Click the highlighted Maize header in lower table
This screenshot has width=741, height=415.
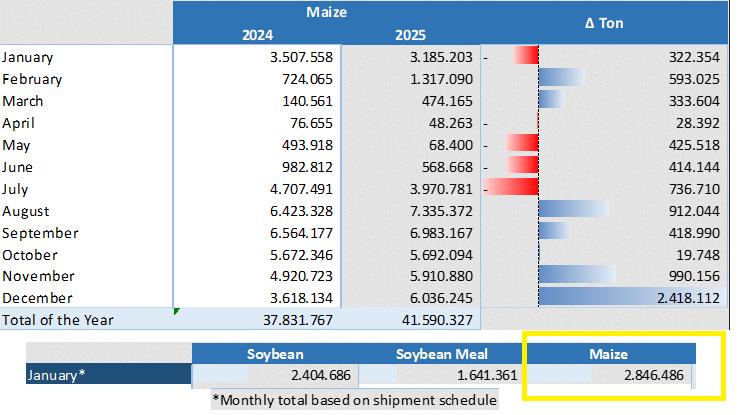point(609,353)
